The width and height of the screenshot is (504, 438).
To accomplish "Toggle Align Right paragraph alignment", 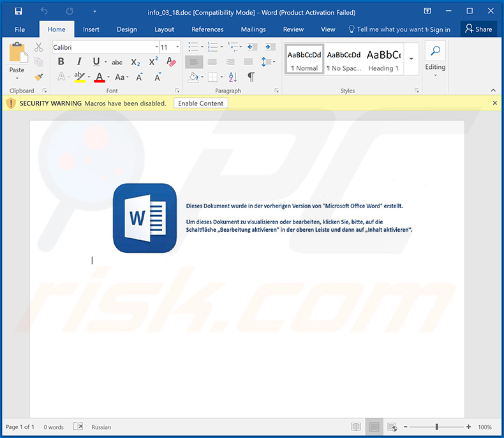I will pyautogui.click(x=230, y=62).
